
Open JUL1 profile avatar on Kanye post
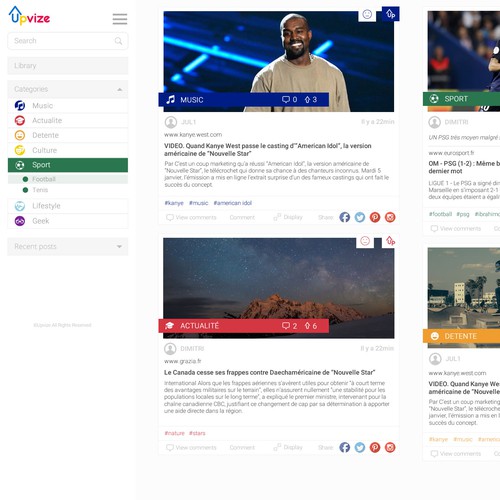tap(171, 122)
